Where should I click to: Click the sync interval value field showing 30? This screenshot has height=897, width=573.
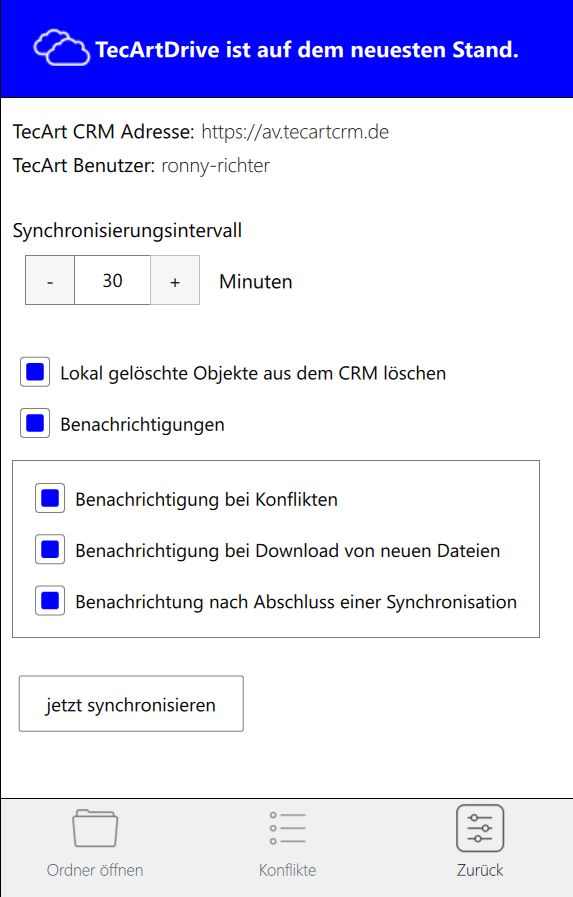(x=113, y=280)
